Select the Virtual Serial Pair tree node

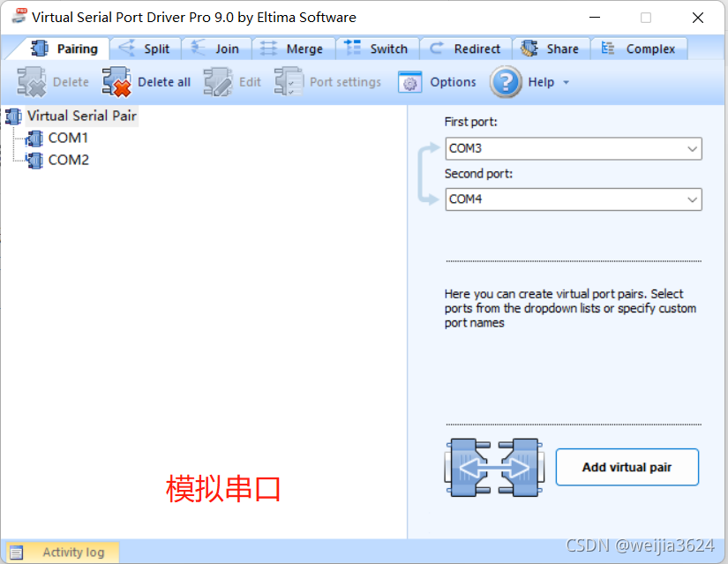pyautogui.click(x=82, y=116)
